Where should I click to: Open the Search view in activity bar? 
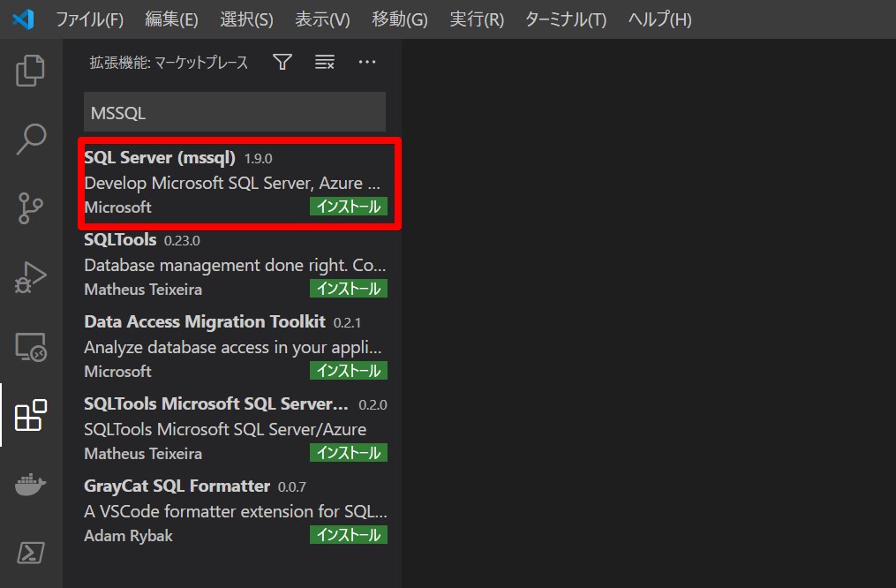pyautogui.click(x=30, y=139)
